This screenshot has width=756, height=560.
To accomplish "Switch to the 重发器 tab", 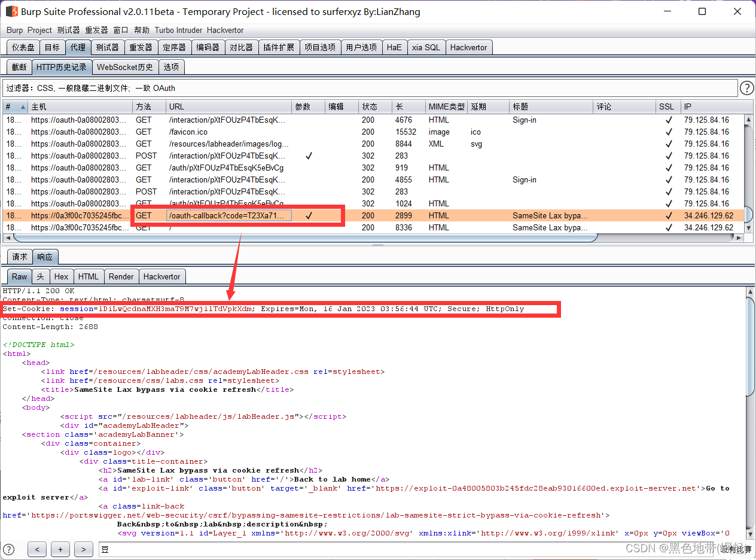I will coord(141,47).
